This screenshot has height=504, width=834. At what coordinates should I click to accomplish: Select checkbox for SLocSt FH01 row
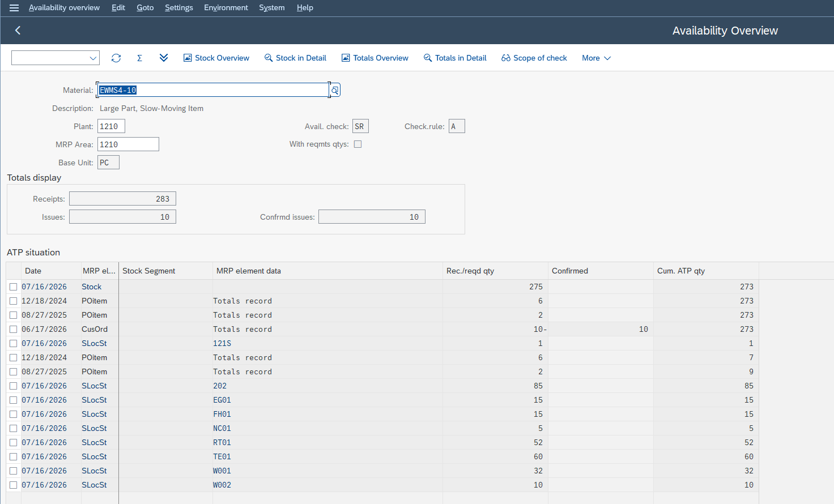[x=13, y=415]
